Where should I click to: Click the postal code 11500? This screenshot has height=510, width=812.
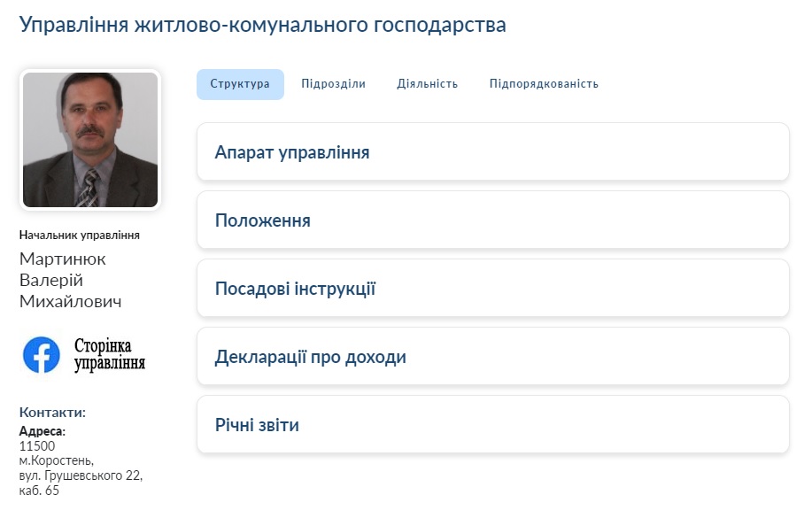click(37, 445)
